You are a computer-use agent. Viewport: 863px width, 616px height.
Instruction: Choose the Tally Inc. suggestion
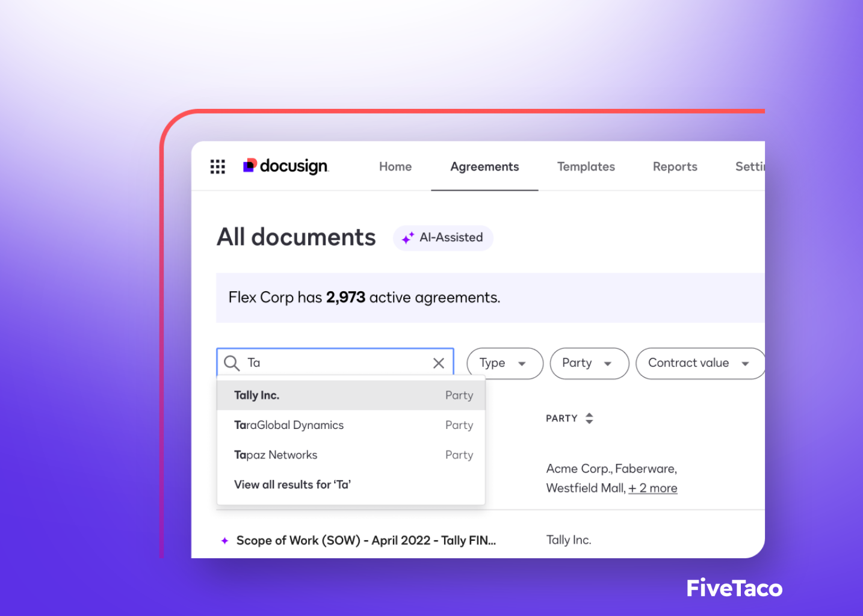351,395
